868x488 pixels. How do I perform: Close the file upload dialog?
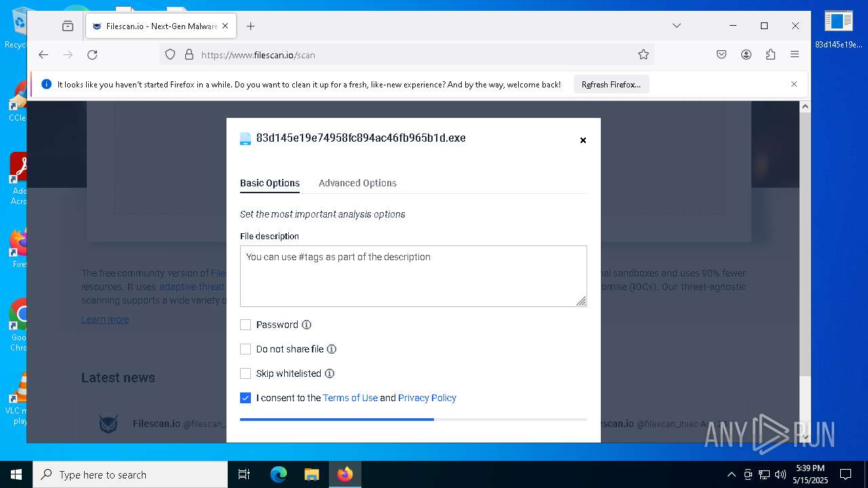(x=583, y=140)
